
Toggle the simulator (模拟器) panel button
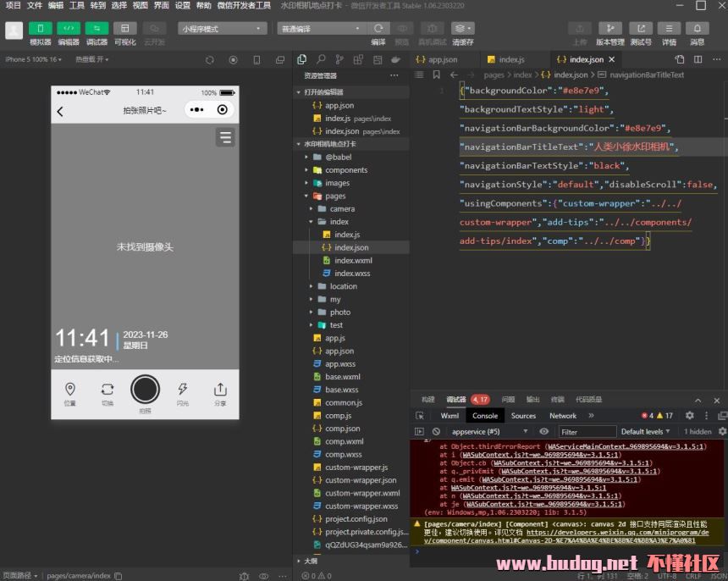[40, 28]
